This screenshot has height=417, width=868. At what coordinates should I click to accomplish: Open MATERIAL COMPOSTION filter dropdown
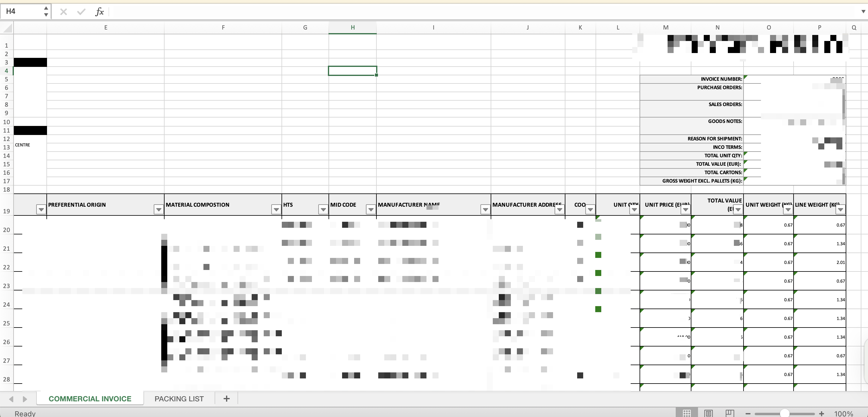click(276, 209)
